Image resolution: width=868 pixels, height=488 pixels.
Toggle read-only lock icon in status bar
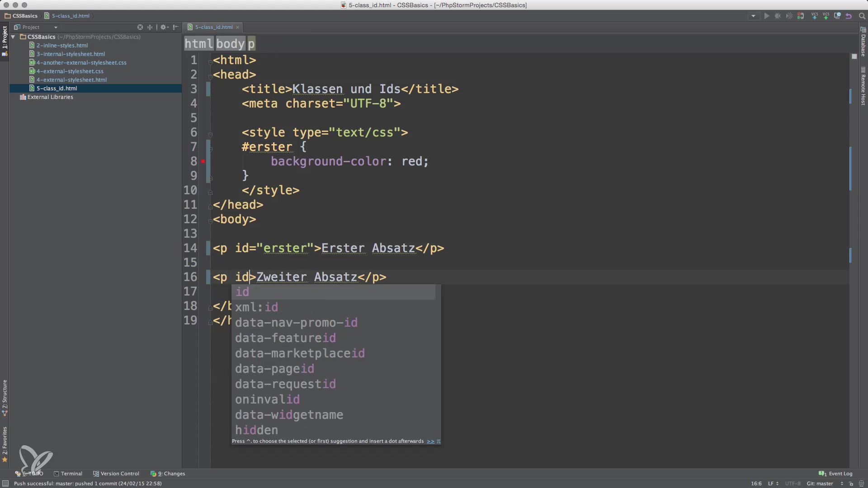pyautogui.click(x=851, y=483)
